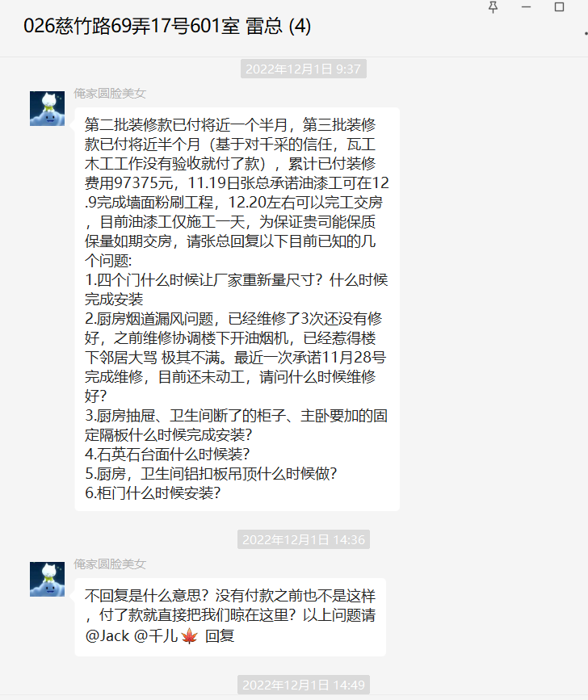Viewport: 588px width, 700px height.
Task: Select the long message starting 第二批装修款
Action: click(237, 309)
